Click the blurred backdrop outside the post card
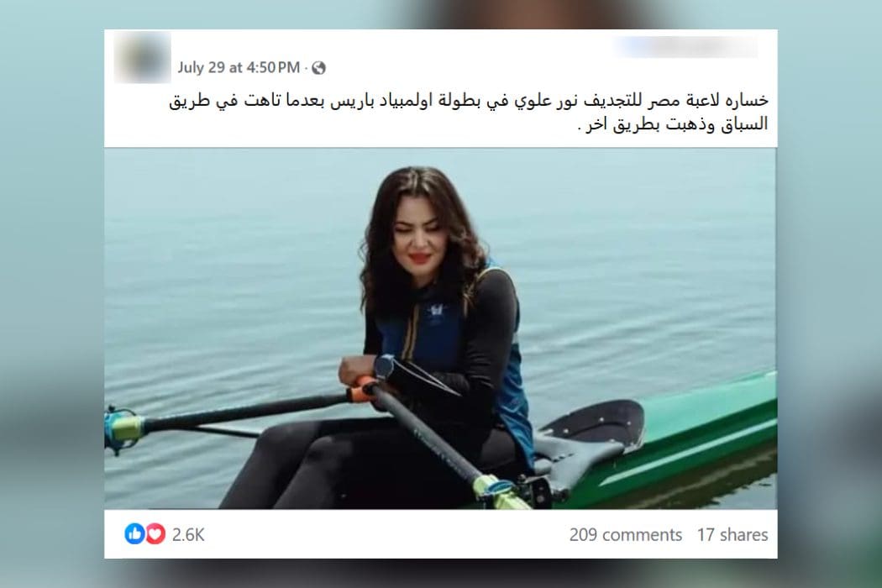Screen dimensions: 882x588 point(52,292)
